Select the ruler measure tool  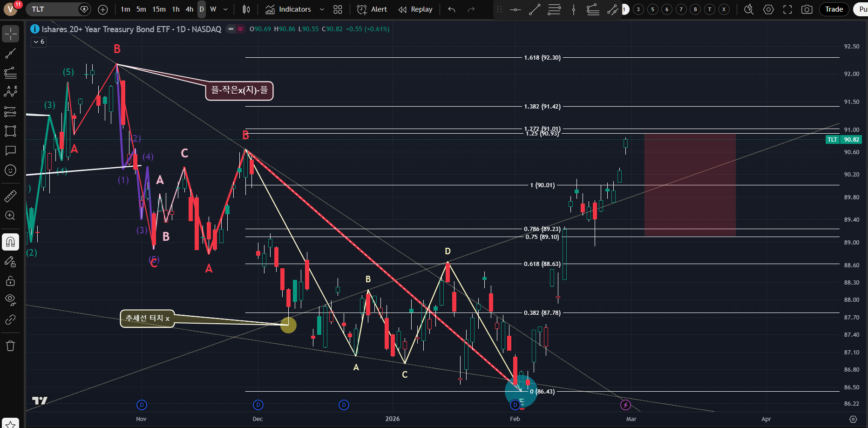point(10,197)
